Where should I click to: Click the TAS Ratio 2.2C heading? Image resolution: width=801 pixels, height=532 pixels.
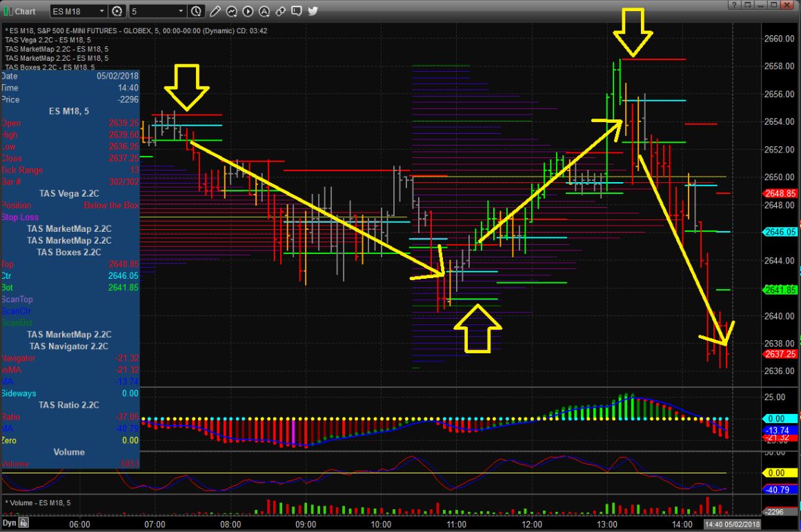(x=69, y=405)
